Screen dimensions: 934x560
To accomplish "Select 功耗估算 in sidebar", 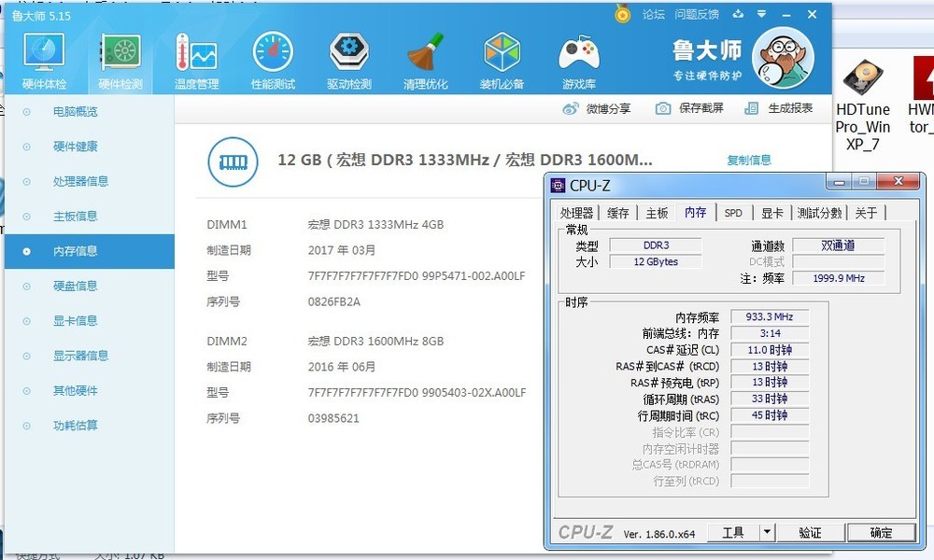I will [90, 426].
